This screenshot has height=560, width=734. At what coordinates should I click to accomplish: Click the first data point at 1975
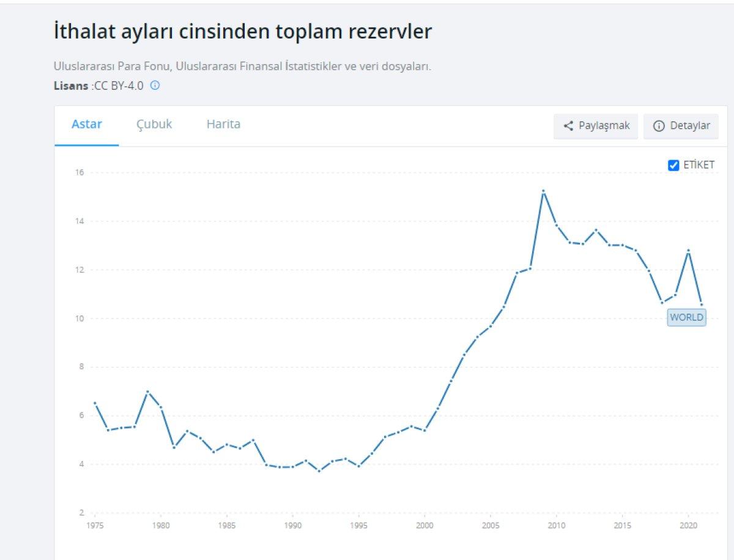coord(95,403)
